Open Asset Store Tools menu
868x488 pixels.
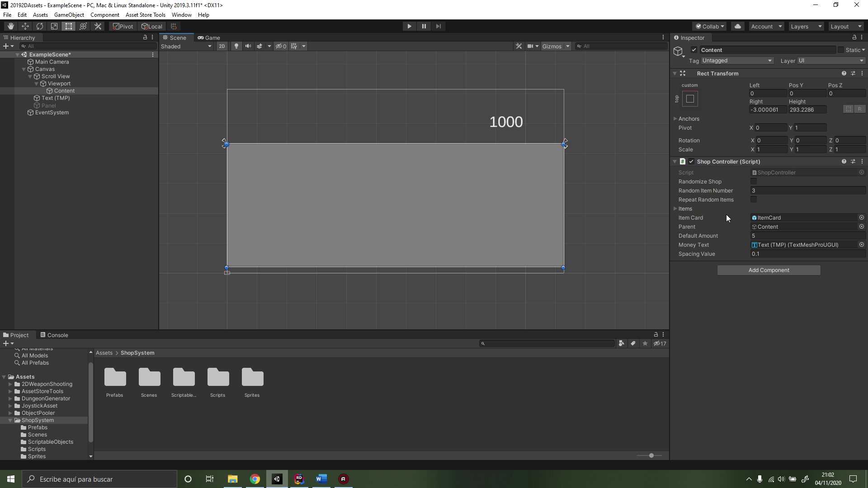pyautogui.click(x=145, y=15)
